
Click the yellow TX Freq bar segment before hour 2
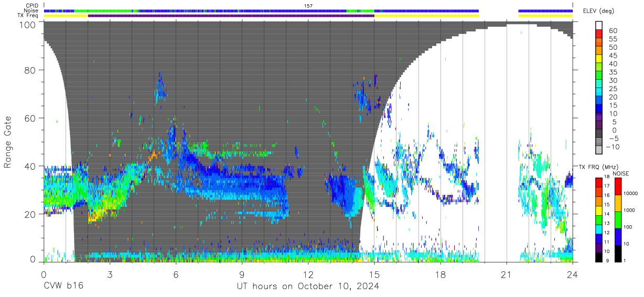(x=66, y=16)
